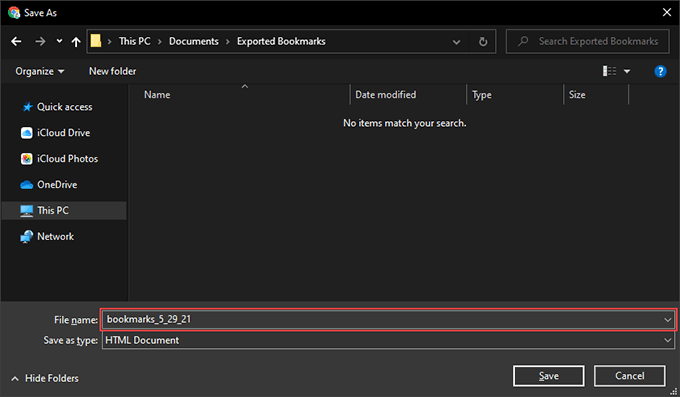Expand the recent locations dropdown arrow
This screenshot has width=680, height=397.
[59, 41]
